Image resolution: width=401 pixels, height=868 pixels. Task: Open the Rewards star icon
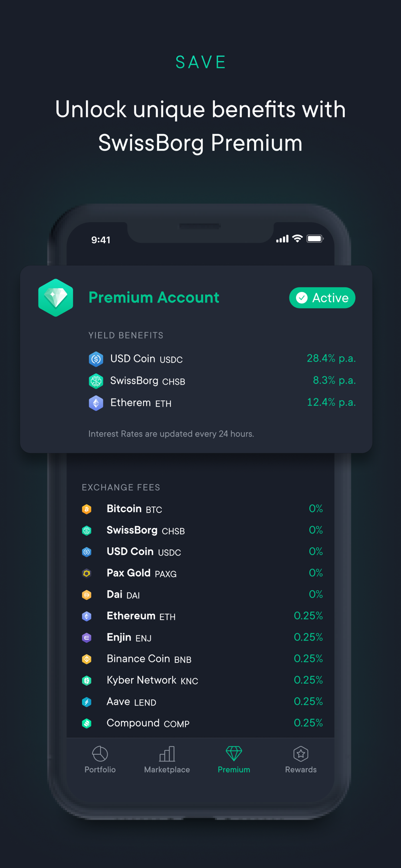coord(301,754)
